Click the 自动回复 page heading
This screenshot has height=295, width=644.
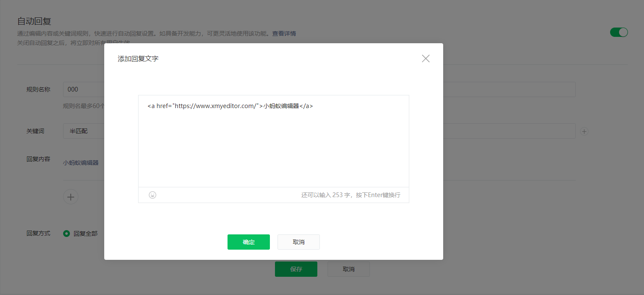tap(34, 21)
